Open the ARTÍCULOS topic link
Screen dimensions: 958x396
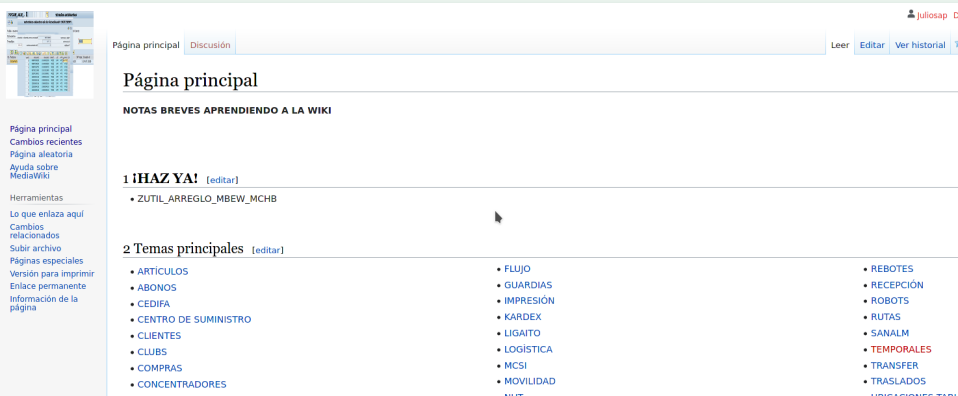[x=163, y=271]
